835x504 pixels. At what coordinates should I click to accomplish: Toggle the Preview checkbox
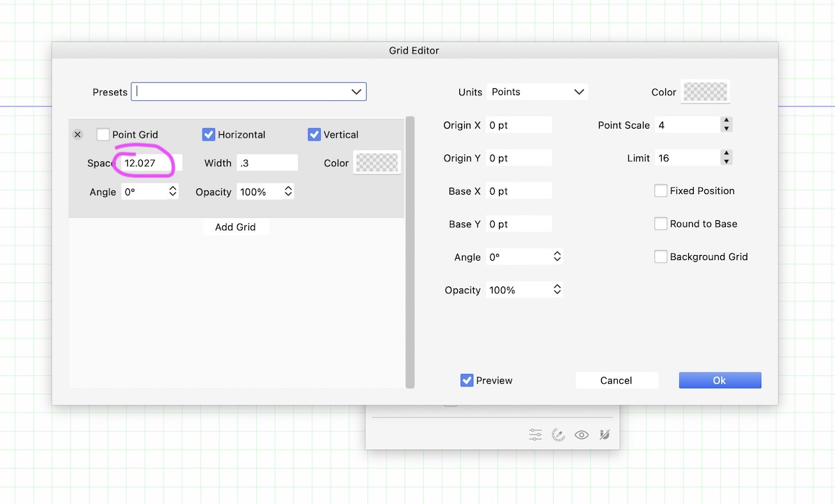tap(467, 380)
